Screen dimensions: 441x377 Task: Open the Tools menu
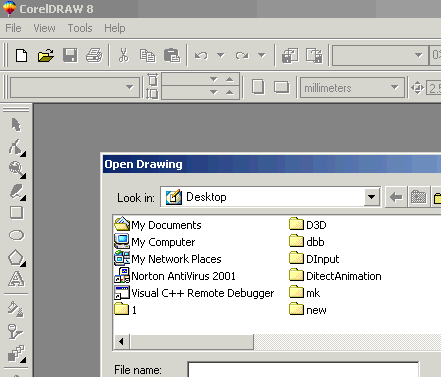80,28
